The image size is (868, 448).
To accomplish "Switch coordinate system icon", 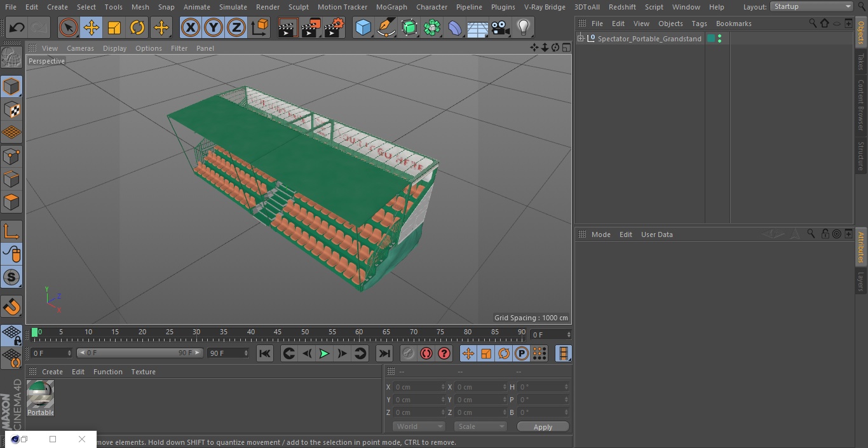I will tap(260, 27).
